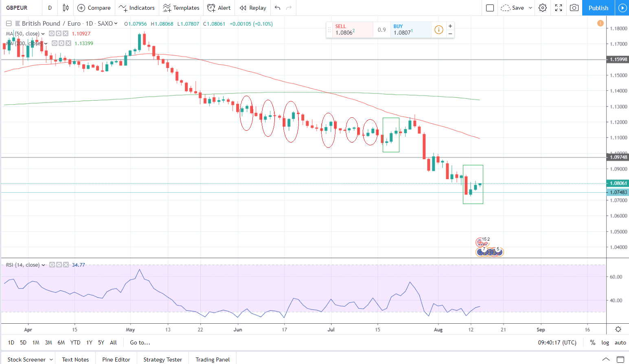
Task: Take a chart snapshot with camera icon
Action: click(574, 8)
